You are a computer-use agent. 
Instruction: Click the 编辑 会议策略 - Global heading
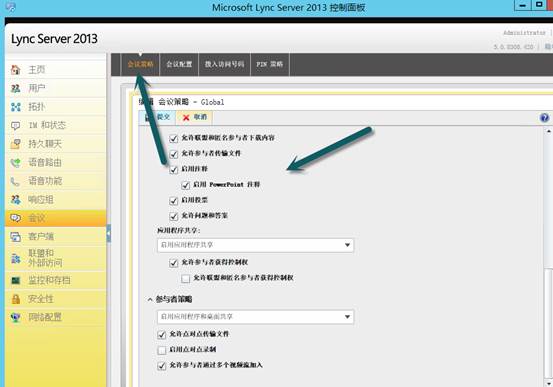[x=181, y=102]
